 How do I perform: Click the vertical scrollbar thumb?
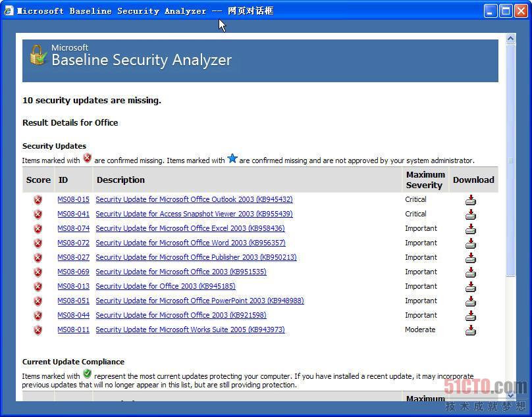tap(511, 160)
